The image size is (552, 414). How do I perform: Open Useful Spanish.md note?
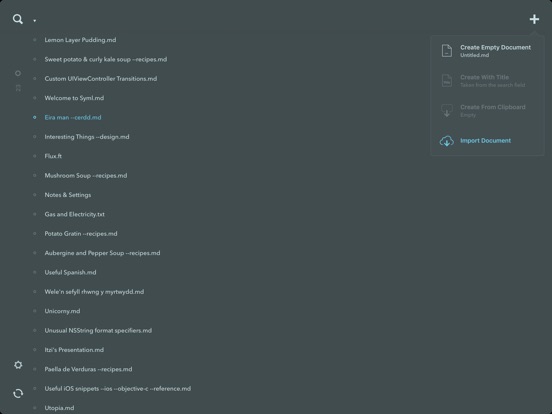click(70, 272)
